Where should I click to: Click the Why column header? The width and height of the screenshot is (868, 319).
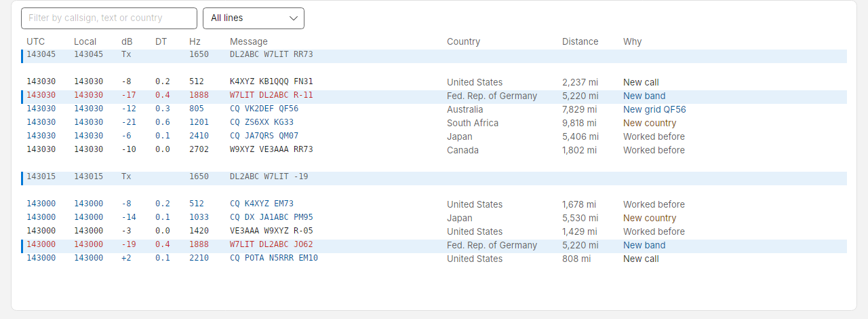pyautogui.click(x=633, y=41)
